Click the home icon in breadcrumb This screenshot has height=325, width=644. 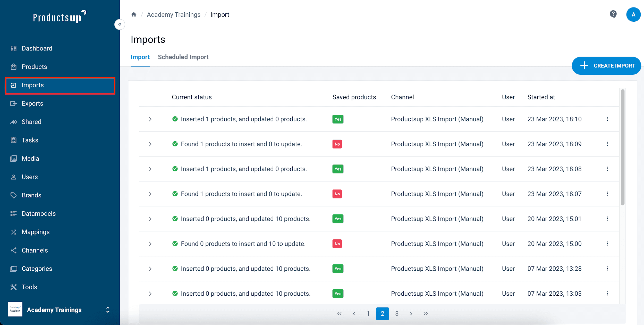tap(134, 14)
